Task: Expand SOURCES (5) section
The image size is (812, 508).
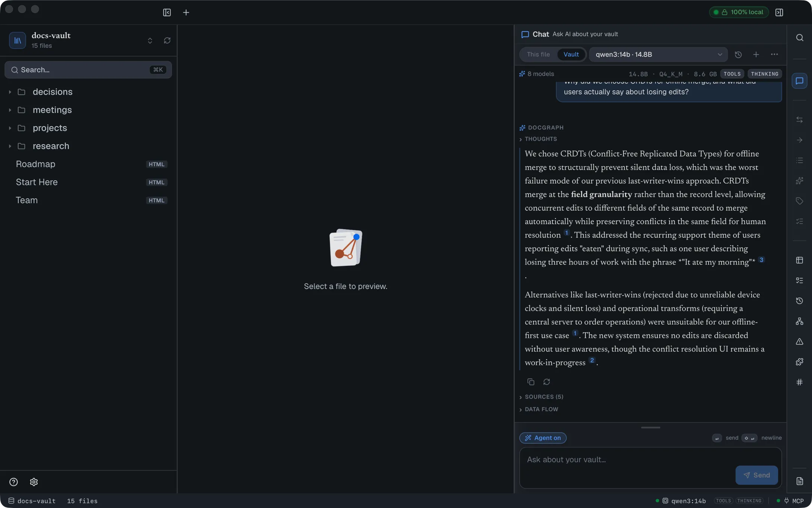Action: click(x=541, y=397)
